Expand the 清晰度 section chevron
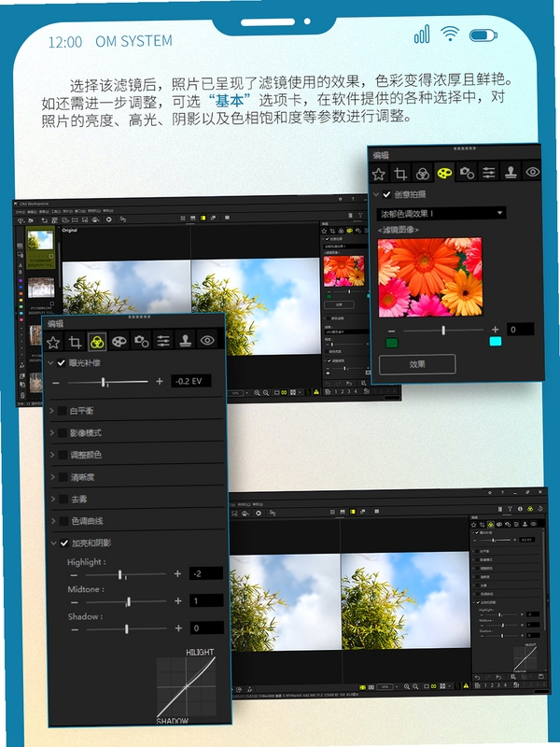 point(52,477)
